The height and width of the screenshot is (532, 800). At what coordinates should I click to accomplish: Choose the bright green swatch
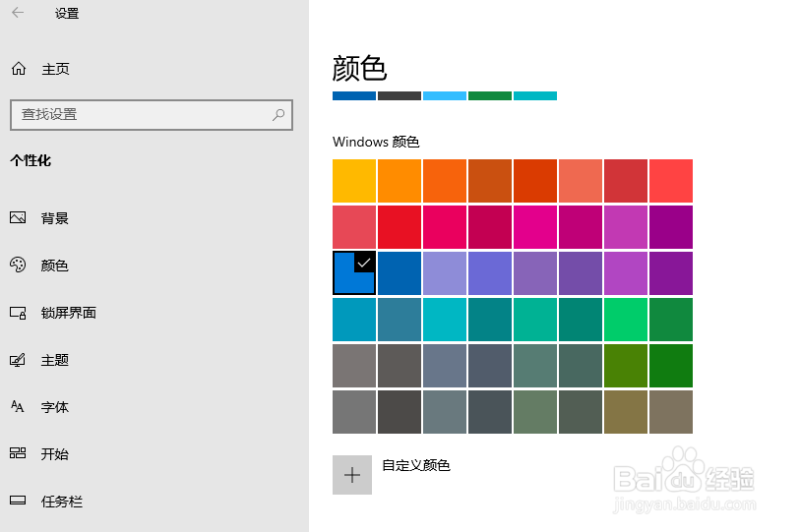point(626,320)
